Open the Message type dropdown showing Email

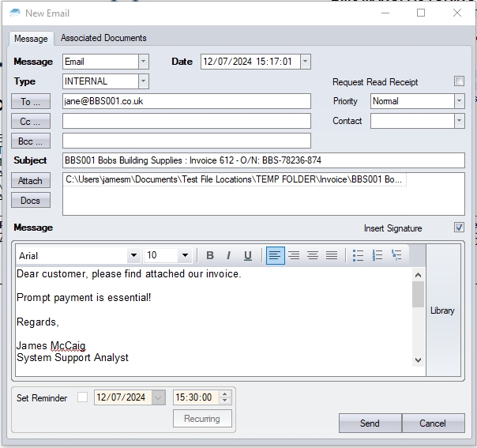(143, 62)
